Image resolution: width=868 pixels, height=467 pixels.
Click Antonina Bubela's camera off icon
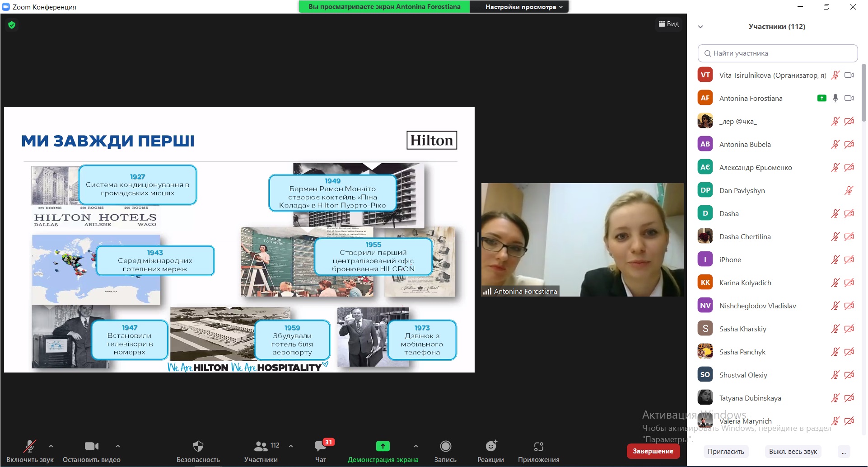click(849, 144)
